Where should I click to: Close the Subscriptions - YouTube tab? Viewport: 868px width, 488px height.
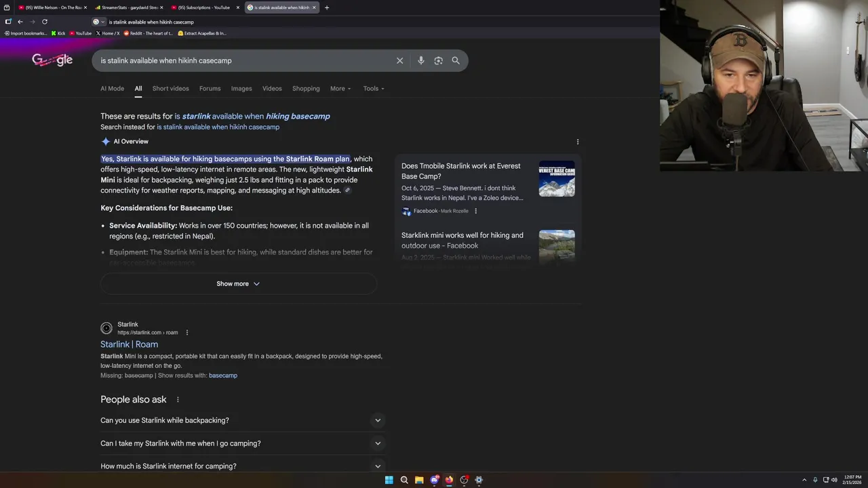(x=237, y=7)
